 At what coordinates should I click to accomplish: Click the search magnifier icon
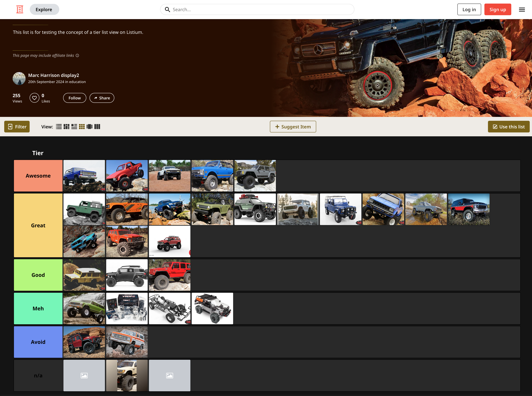click(x=167, y=9)
